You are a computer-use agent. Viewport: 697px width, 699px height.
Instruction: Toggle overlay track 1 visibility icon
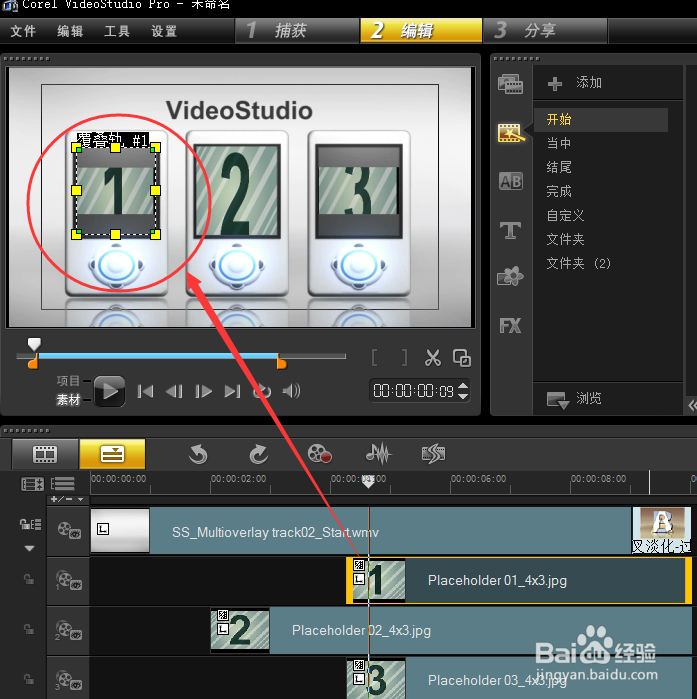coord(69,580)
